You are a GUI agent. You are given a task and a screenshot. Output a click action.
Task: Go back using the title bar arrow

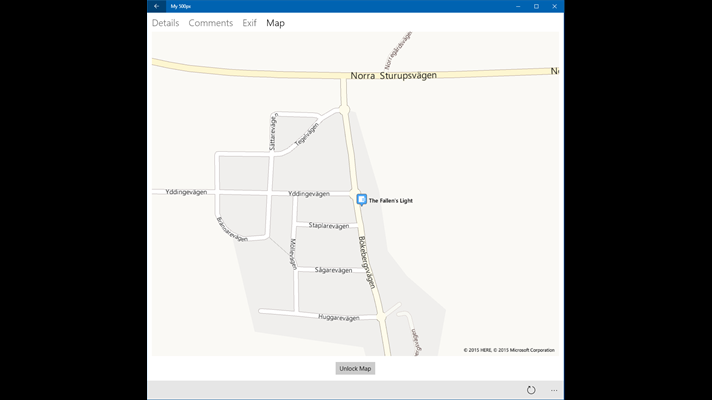pyautogui.click(x=156, y=6)
